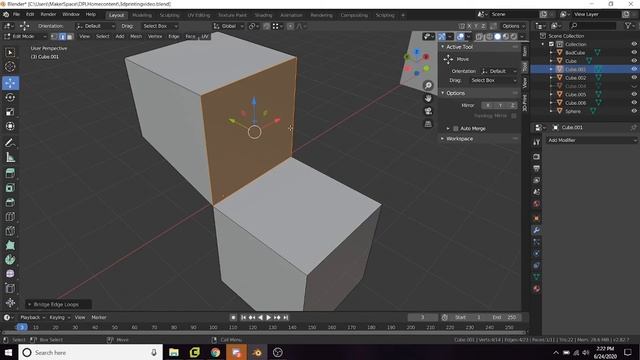Open the Add Modifier dropdown
Screen dimensions: 640x360
(591, 140)
